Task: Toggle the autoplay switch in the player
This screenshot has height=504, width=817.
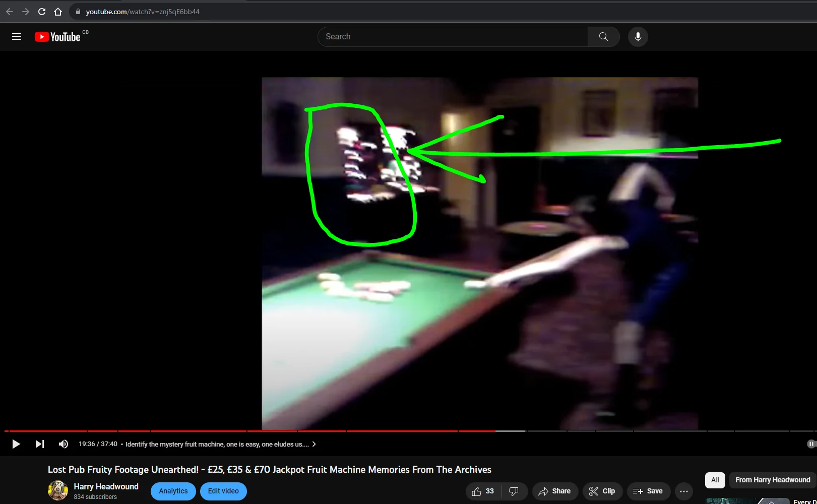Action: point(811,444)
